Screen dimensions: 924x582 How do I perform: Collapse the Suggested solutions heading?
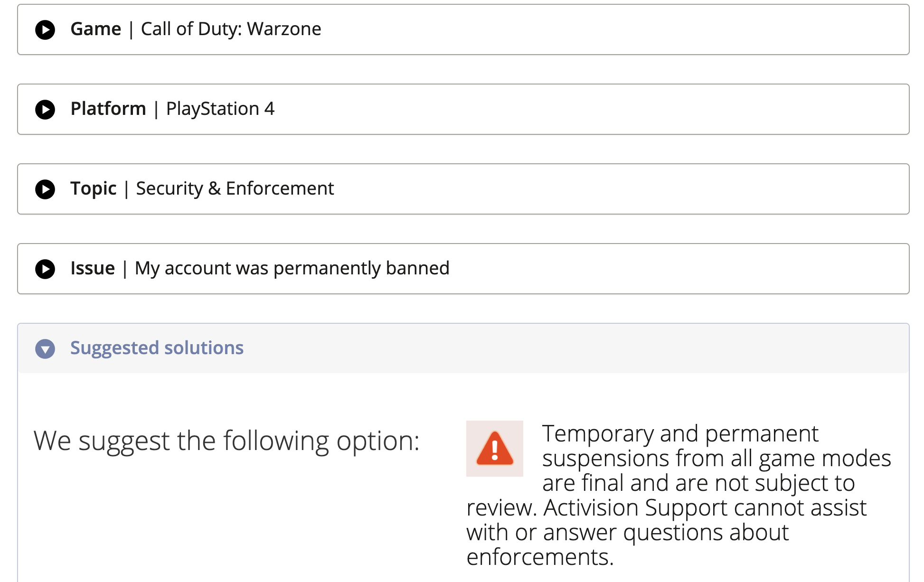[157, 348]
